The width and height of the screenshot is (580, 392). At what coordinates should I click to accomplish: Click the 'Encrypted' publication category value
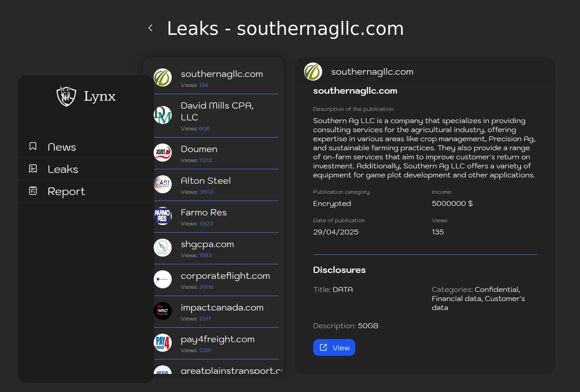pos(332,204)
